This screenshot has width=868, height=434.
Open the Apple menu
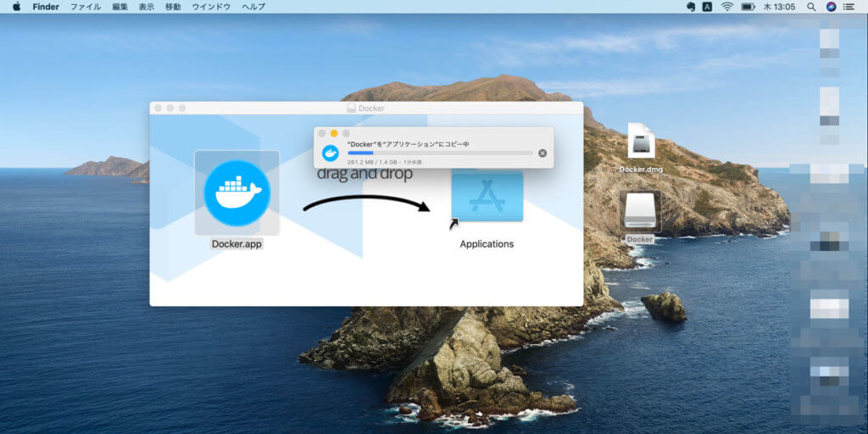[x=16, y=7]
